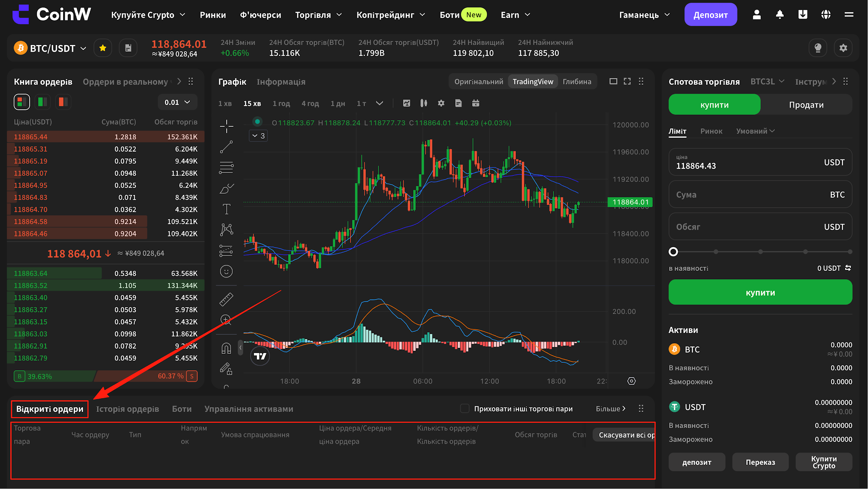Click the chart window-mode rectangle icon
The width and height of the screenshot is (868, 489).
613,81
